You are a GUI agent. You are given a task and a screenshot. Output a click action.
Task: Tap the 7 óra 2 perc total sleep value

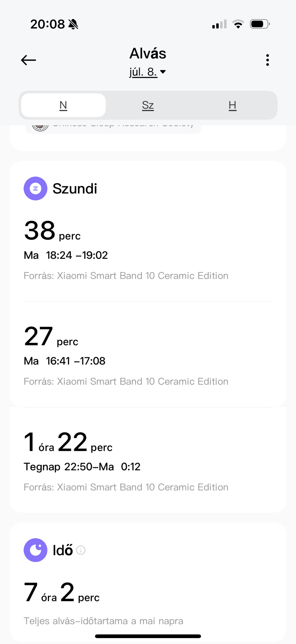(61, 592)
